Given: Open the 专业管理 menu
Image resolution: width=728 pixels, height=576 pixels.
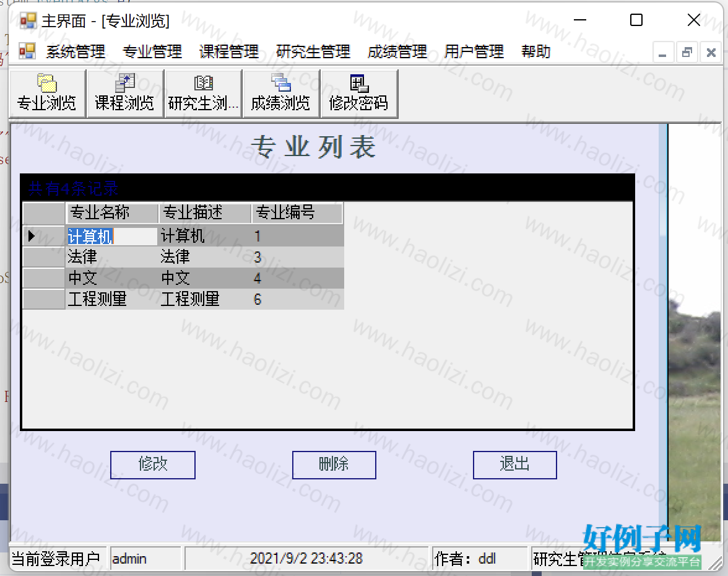Looking at the screenshot, I should click(x=152, y=51).
